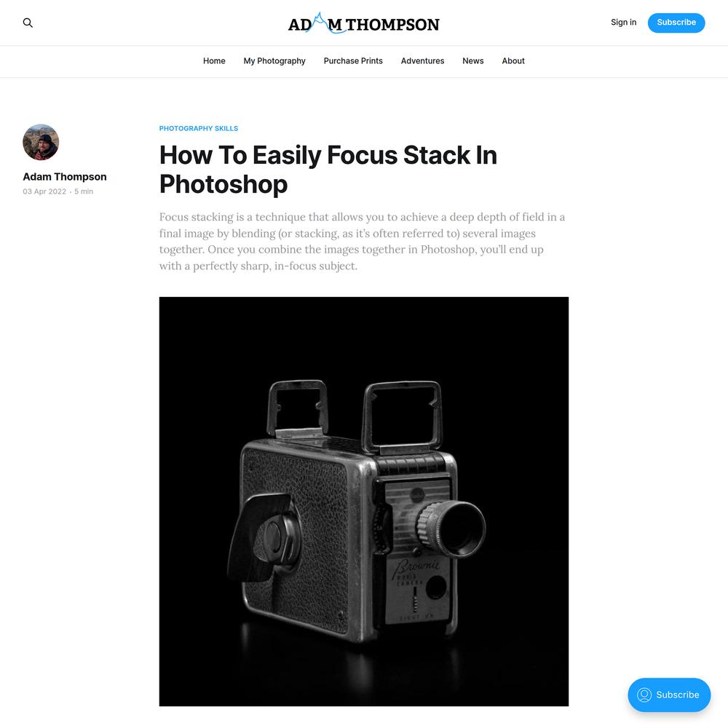728x728 pixels.
Task: Click the Brownie camera featured image
Action: point(363,502)
